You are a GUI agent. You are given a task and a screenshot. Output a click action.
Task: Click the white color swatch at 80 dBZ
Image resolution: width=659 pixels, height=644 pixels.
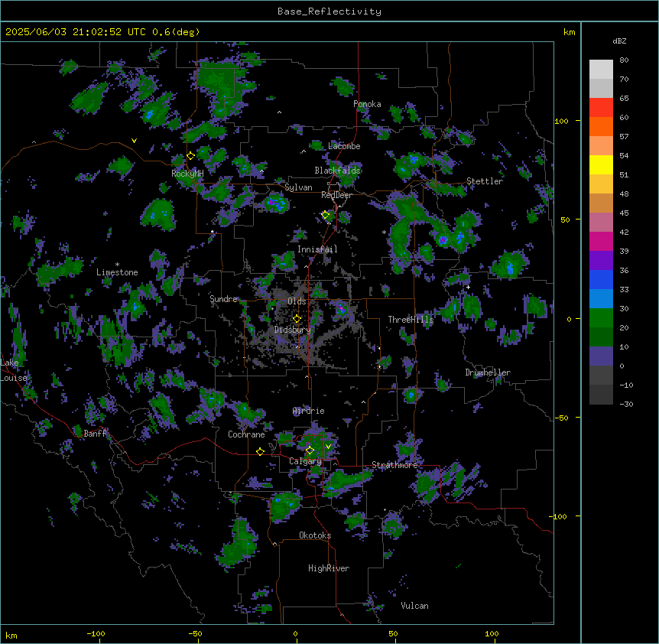[601, 69]
